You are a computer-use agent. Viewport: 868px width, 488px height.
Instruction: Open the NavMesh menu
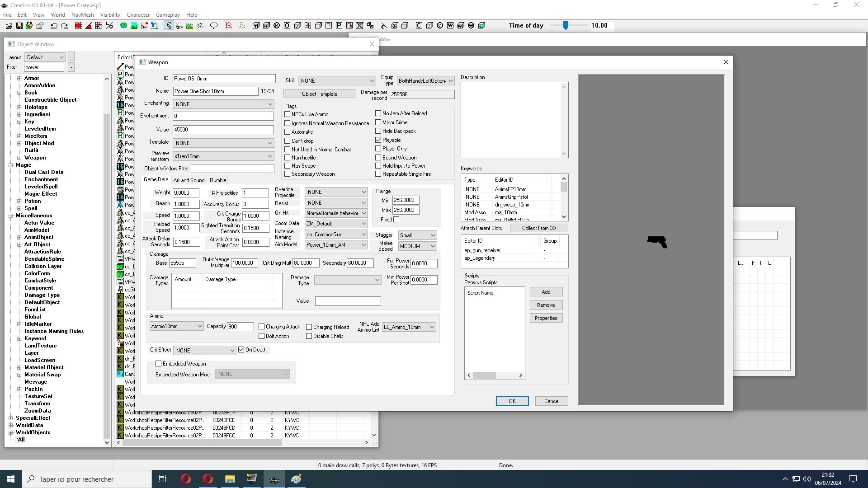pyautogui.click(x=82, y=15)
